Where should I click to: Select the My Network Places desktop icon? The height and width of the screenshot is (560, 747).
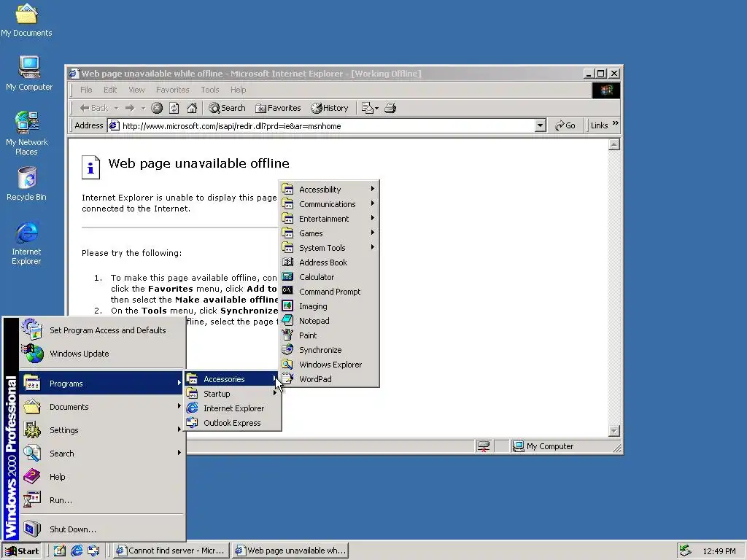coord(26,133)
